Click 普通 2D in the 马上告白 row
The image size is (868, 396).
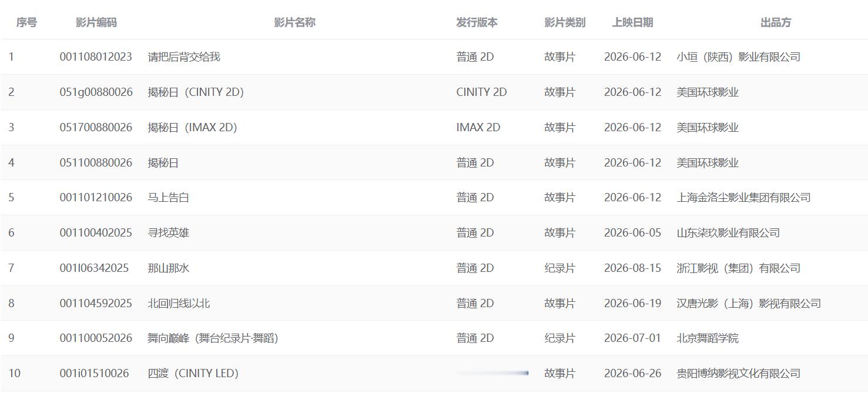475,198
